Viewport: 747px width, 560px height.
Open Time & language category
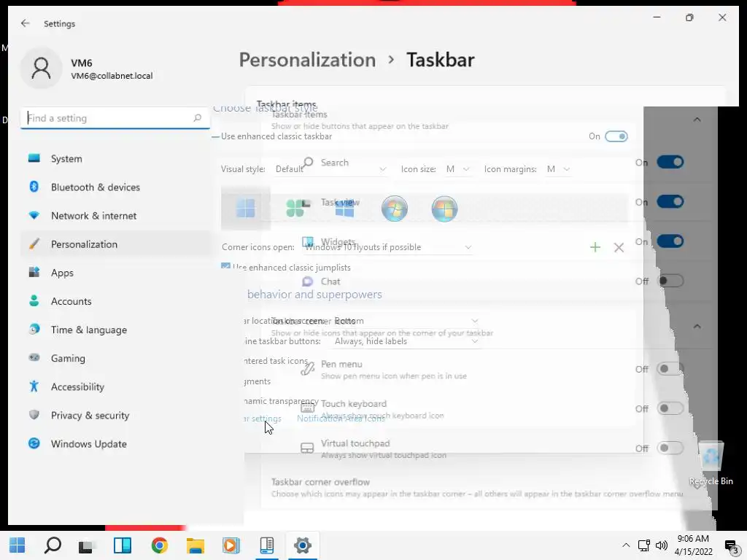pos(116,330)
